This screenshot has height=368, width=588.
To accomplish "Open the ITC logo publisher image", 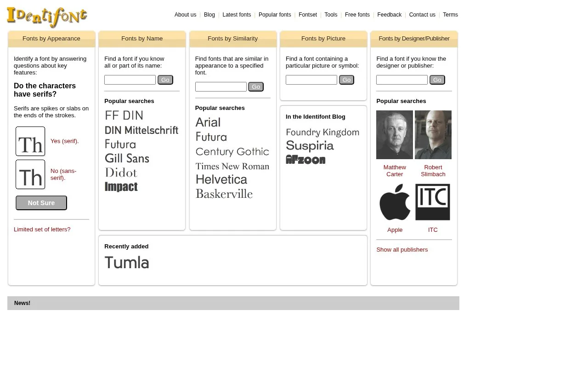I will pyautogui.click(x=433, y=202).
